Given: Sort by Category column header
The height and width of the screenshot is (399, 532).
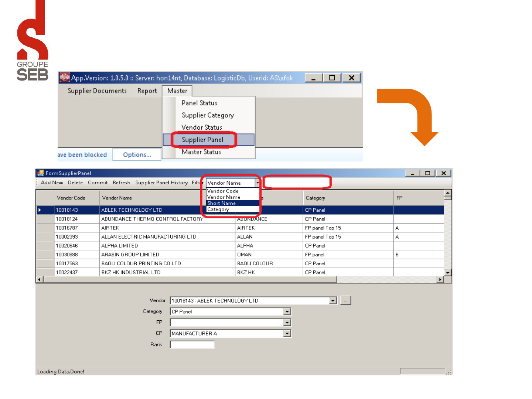Looking at the screenshot, I should click(348, 198).
